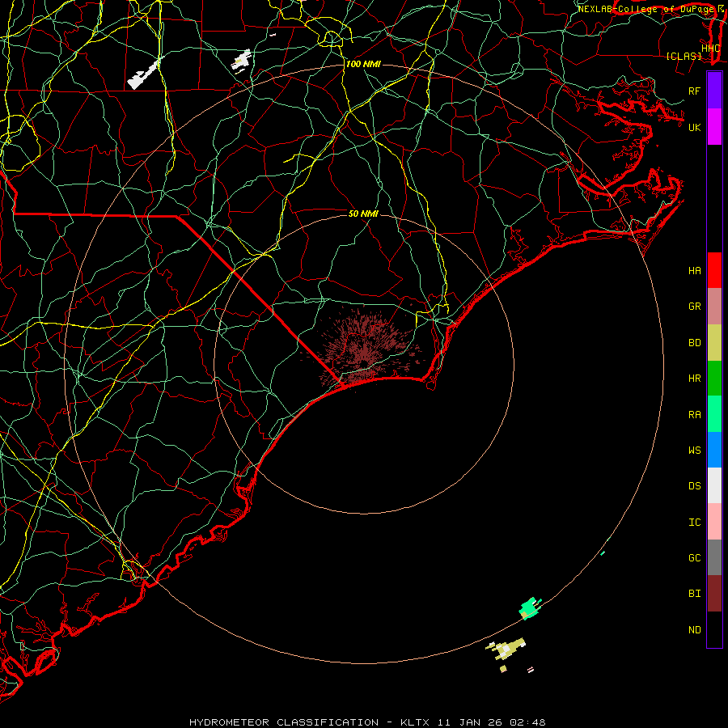Click the IC legend label
The height and width of the screenshot is (728, 728).
[x=694, y=523]
